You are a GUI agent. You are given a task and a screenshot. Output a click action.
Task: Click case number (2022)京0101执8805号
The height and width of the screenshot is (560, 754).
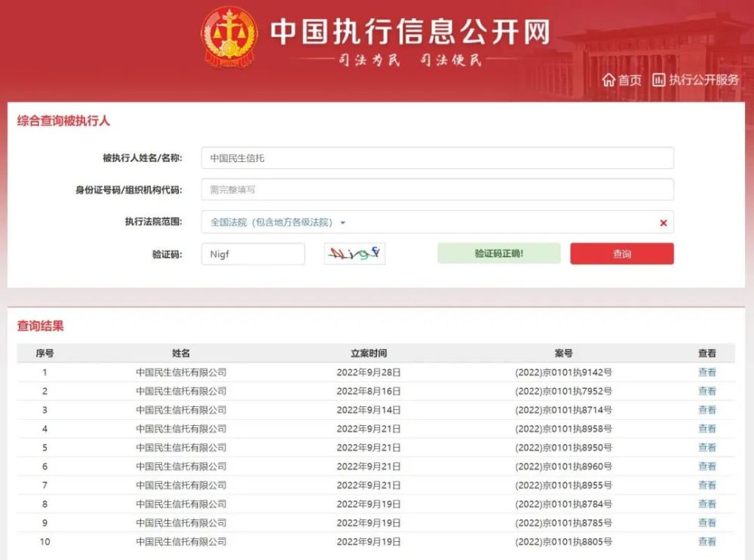click(x=563, y=541)
